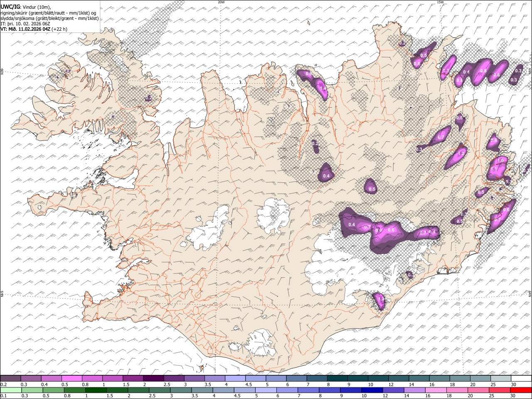
Task: Click the 'VT: Mið. 11.02.2026 04Z' valid time text
Action: tap(25, 29)
